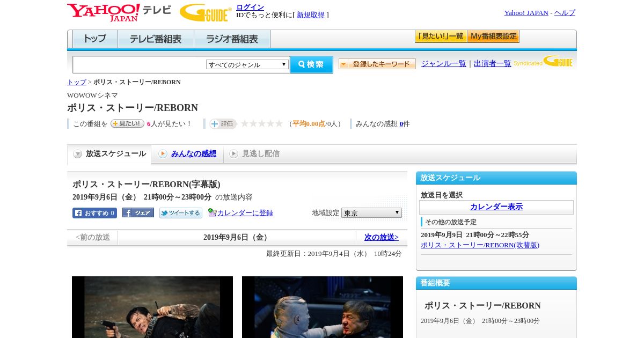Click the トップ breadcrumb link
This screenshot has height=338, width=644.
point(77,82)
